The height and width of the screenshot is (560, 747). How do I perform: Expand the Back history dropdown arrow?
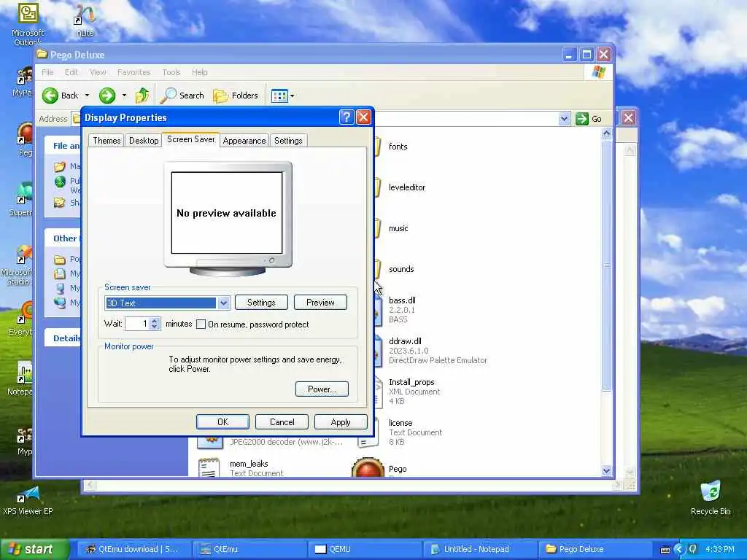coord(87,96)
